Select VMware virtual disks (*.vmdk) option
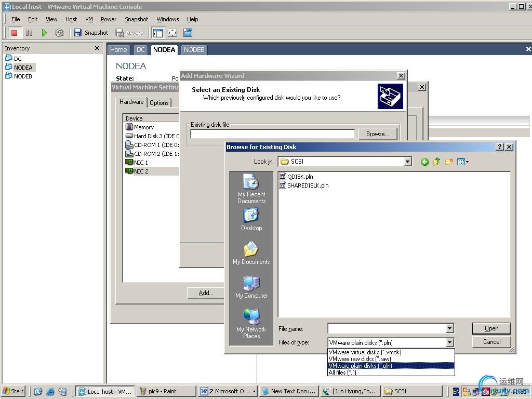Image resolution: width=532 pixels, height=399 pixels. pos(365,352)
